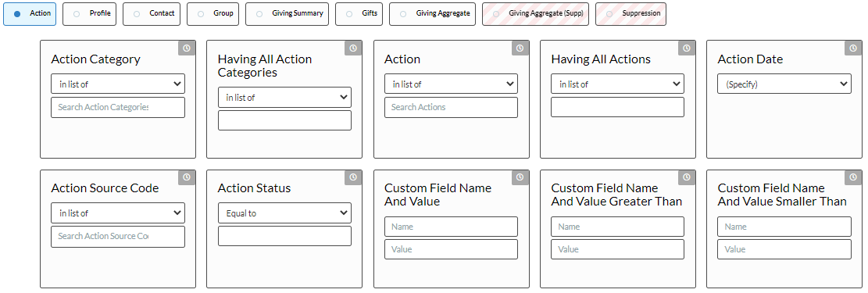The image size is (868, 293).
Task: Focus the Search Action Categories field
Action: [x=118, y=108]
